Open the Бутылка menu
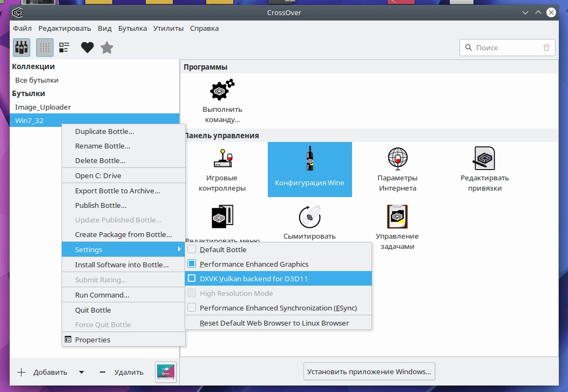The image size is (568, 392). click(x=133, y=28)
